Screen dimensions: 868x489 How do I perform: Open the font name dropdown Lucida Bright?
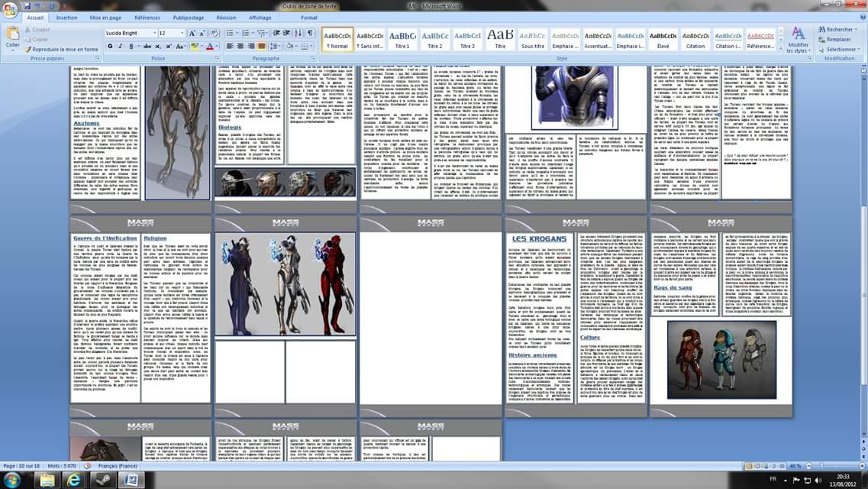coord(154,33)
